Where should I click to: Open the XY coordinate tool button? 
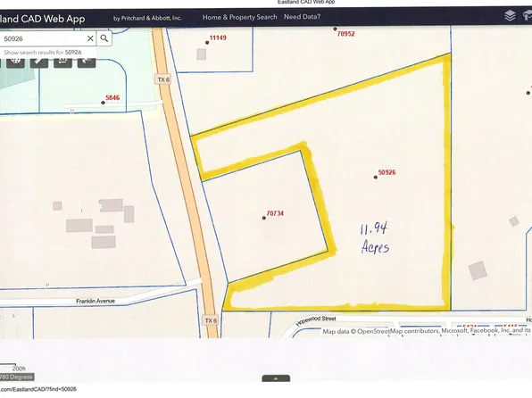[x=62, y=62]
